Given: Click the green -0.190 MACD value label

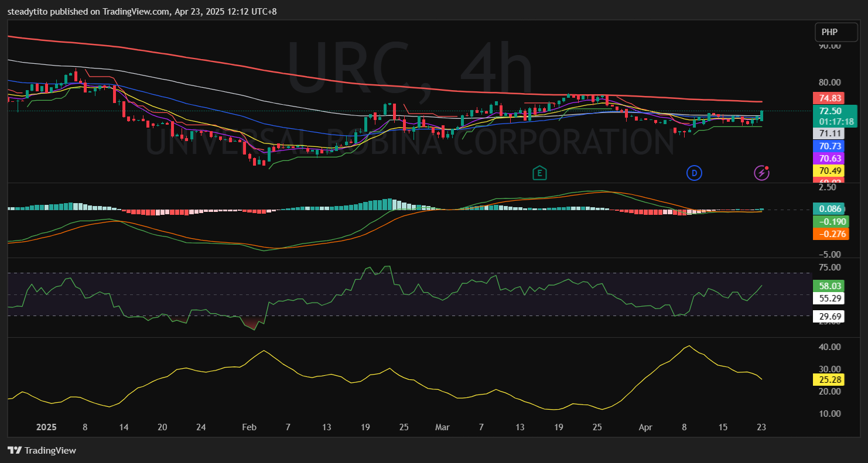Looking at the screenshot, I should 831,221.
